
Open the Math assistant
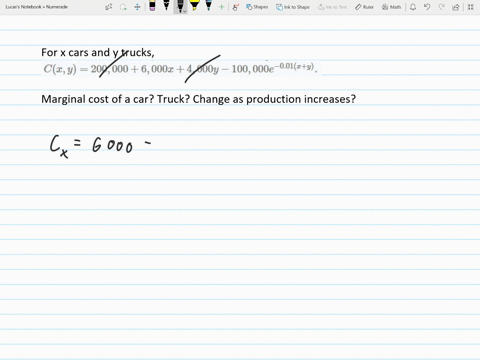tap(391, 7)
